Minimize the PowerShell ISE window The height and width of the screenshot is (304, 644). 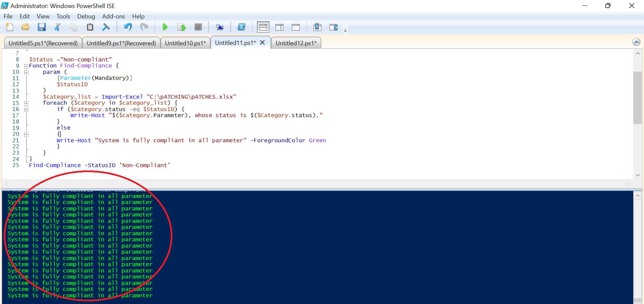click(585, 6)
